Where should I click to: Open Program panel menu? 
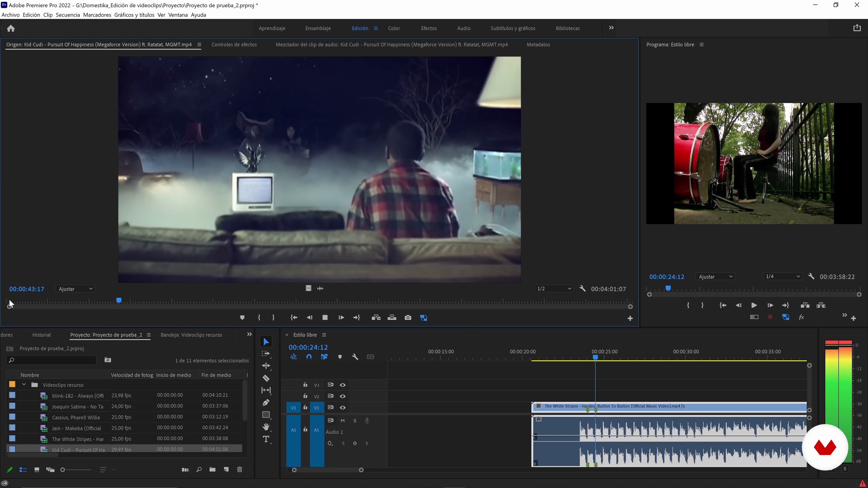click(702, 45)
